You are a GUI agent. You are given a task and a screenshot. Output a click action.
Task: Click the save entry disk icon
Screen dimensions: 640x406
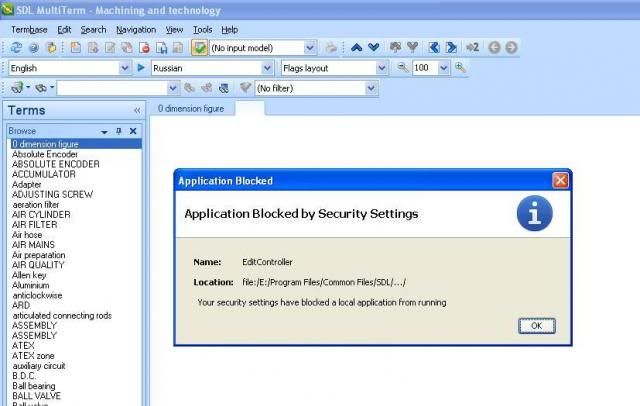point(162,48)
